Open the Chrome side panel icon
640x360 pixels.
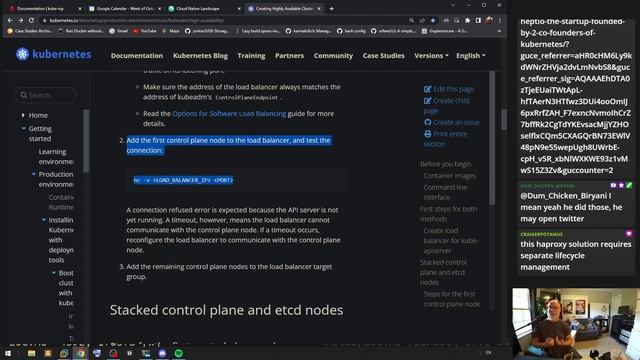[x=478, y=20]
